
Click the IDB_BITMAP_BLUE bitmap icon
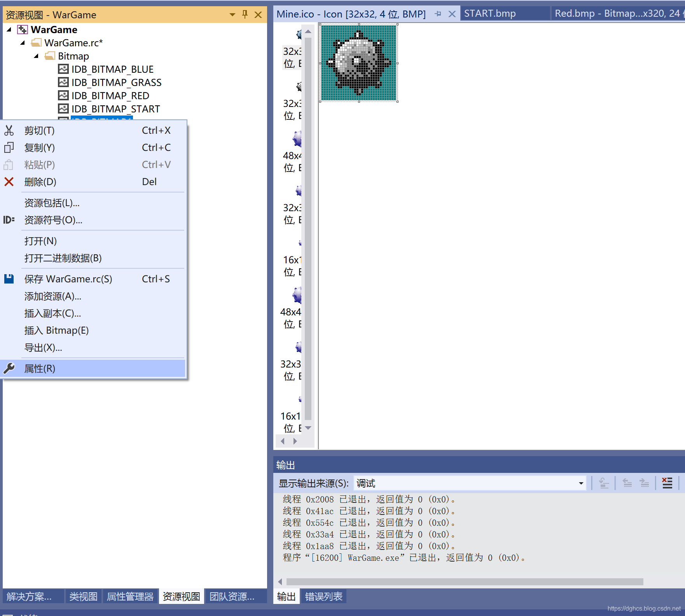click(x=63, y=69)
